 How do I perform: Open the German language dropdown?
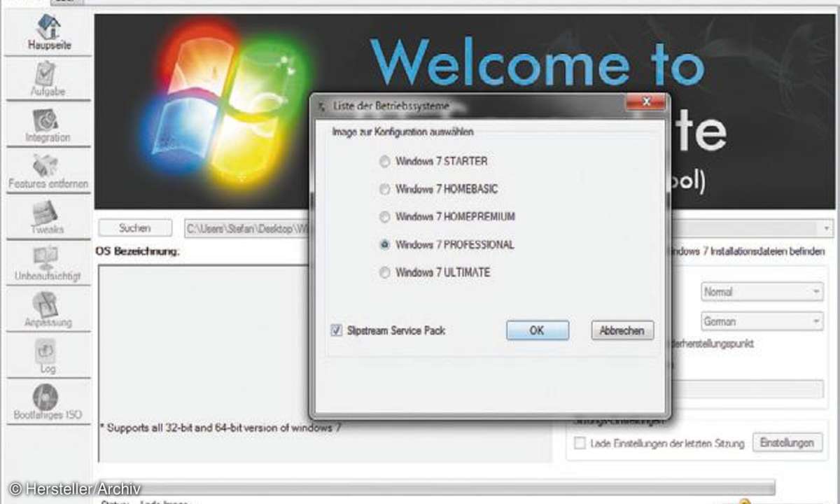(x=762, y=322)
